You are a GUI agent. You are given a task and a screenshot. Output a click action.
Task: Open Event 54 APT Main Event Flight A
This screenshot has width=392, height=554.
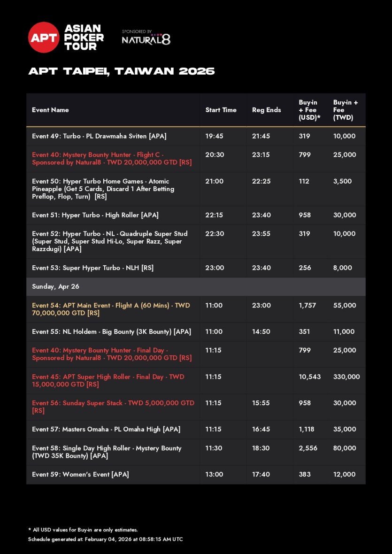tap(111, 309)
